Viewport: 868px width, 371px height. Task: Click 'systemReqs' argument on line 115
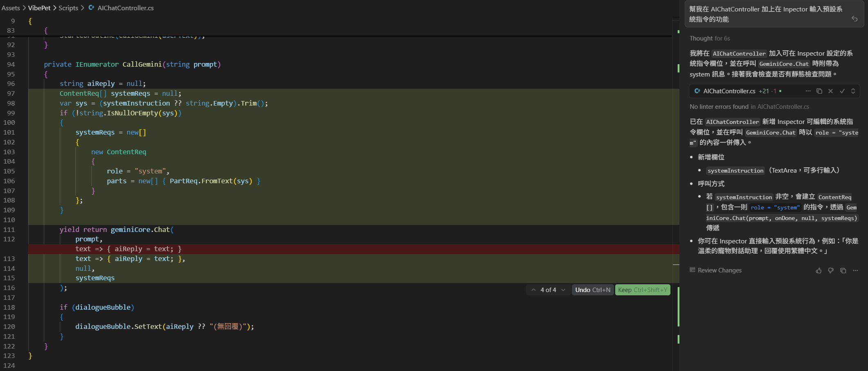[x=95, y=278]
